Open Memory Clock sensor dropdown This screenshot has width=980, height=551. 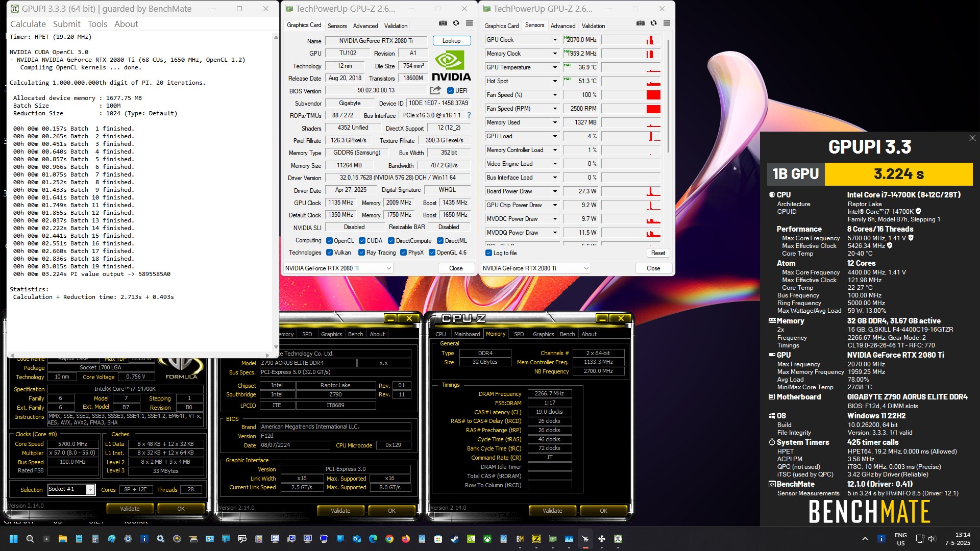(x=555, y=54)
